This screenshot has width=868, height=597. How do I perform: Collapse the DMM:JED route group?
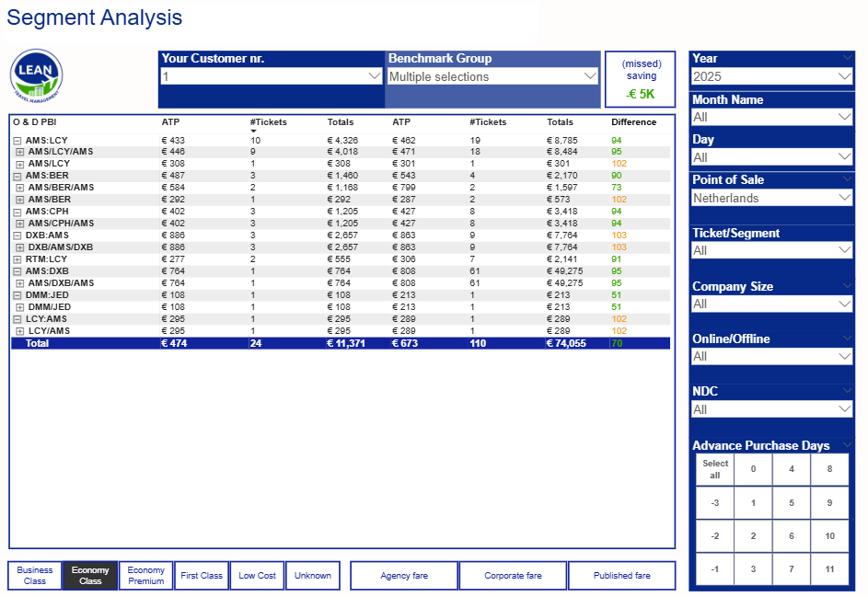[x=17, y=295]
